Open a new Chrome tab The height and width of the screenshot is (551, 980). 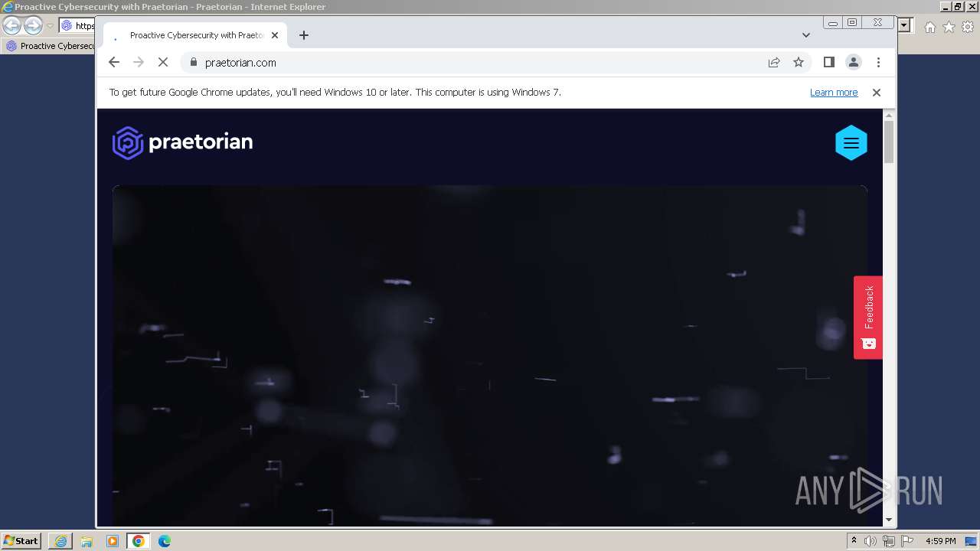coord(304,35)
